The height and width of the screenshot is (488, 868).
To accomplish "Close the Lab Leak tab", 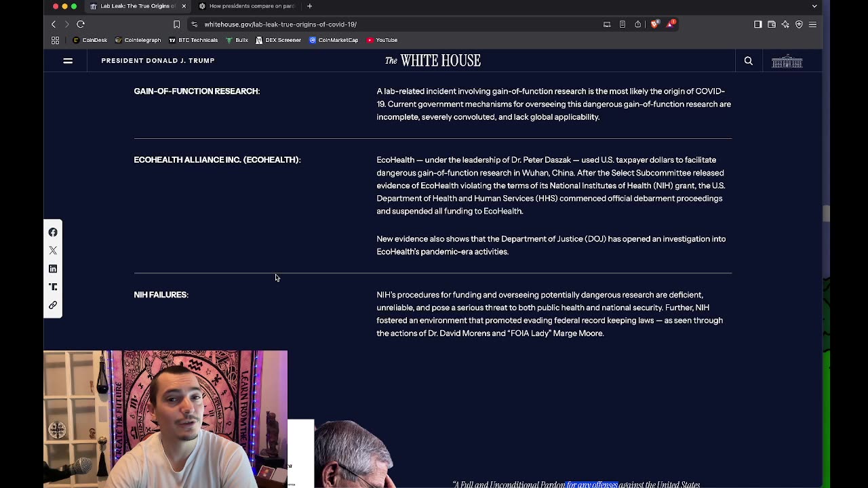I will (x=184, y=6).
